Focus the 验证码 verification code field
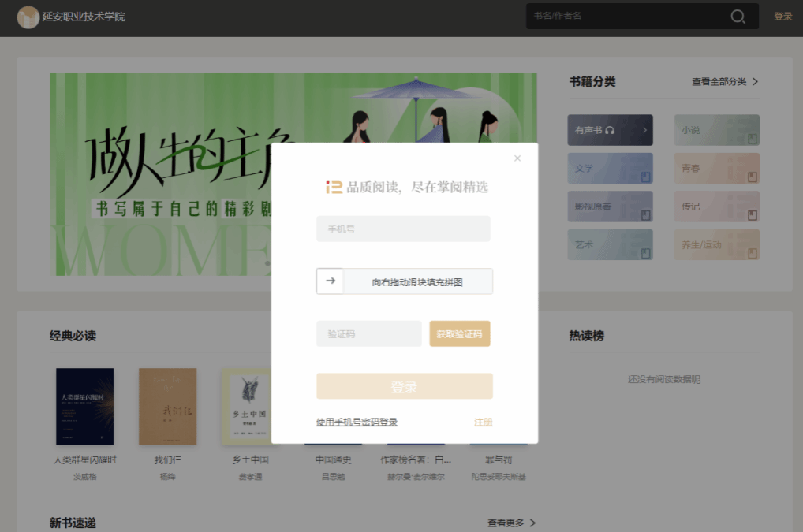Screen dimensions: 803x532 click(368, 333)
